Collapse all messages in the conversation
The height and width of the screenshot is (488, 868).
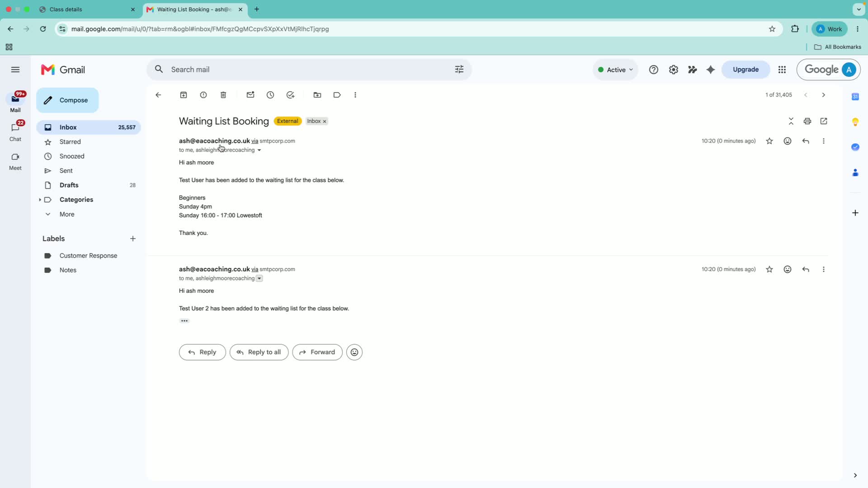791,121
